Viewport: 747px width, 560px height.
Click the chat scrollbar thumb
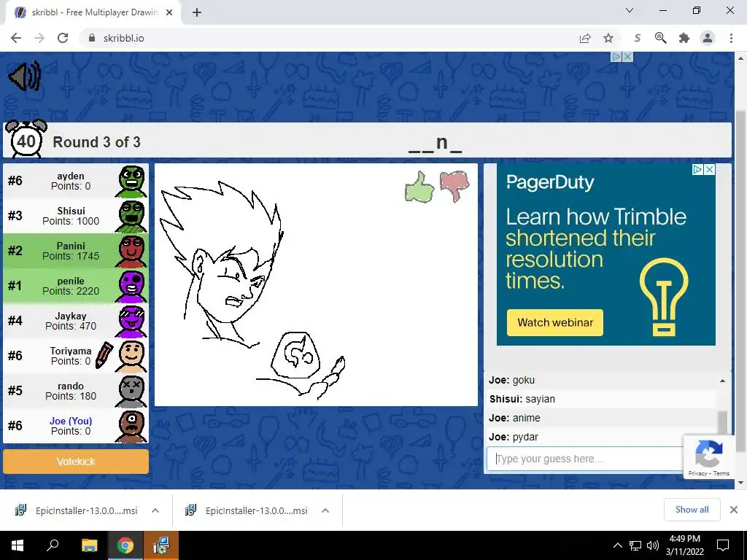tap(722, 423)
